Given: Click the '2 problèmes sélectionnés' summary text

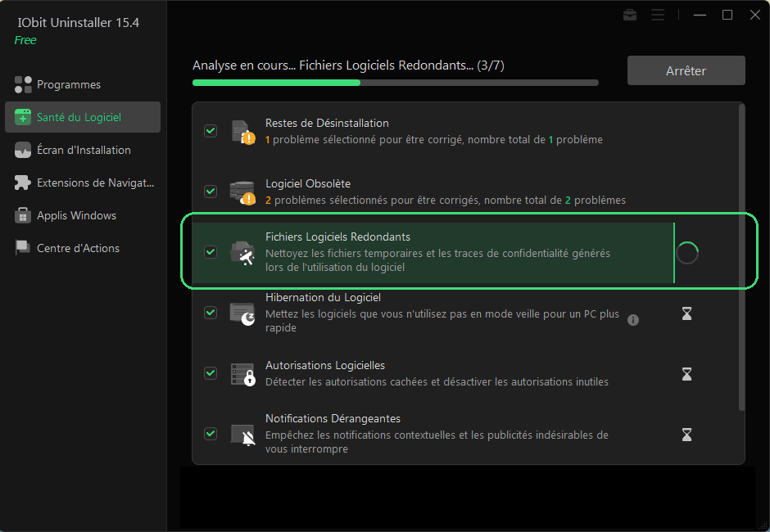Looking at the screenshot, I should (x=446, y=200).
